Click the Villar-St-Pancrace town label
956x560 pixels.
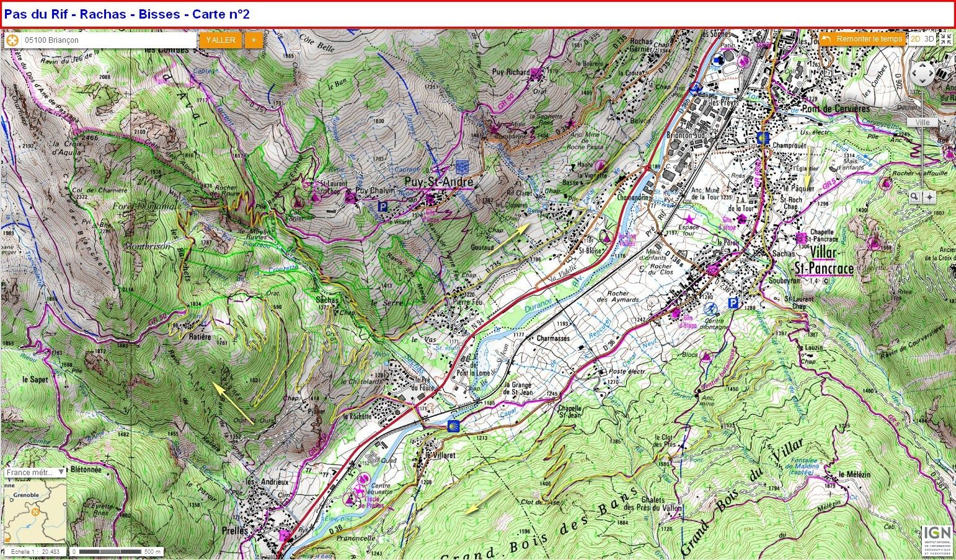tap(824, 261)
